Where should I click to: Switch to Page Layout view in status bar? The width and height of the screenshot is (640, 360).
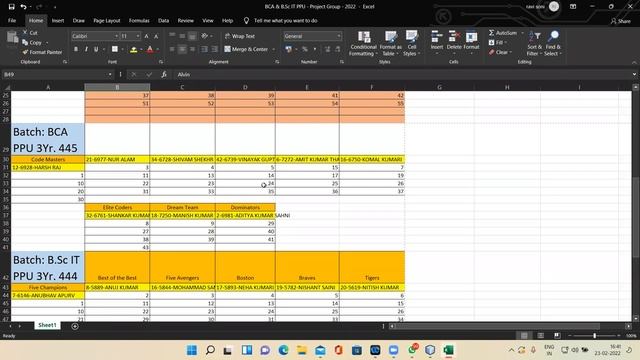pyautogui.click(x=540, y=336)
